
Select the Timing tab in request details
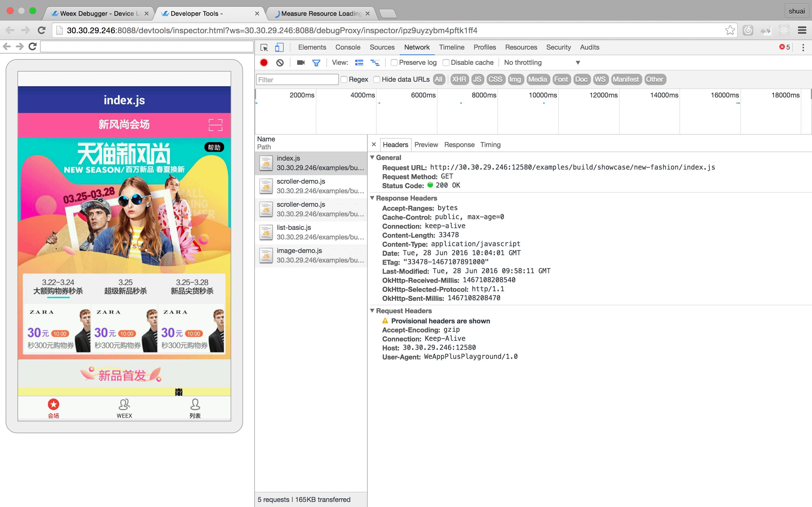tap(490, 144)
